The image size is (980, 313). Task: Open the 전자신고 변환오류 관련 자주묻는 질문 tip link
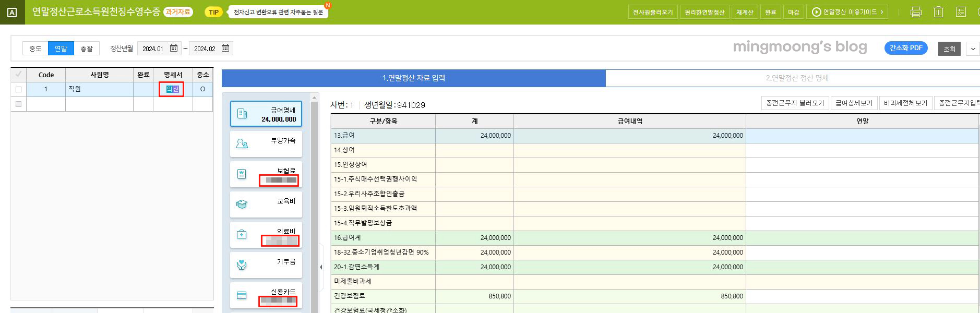click(278, 12)
